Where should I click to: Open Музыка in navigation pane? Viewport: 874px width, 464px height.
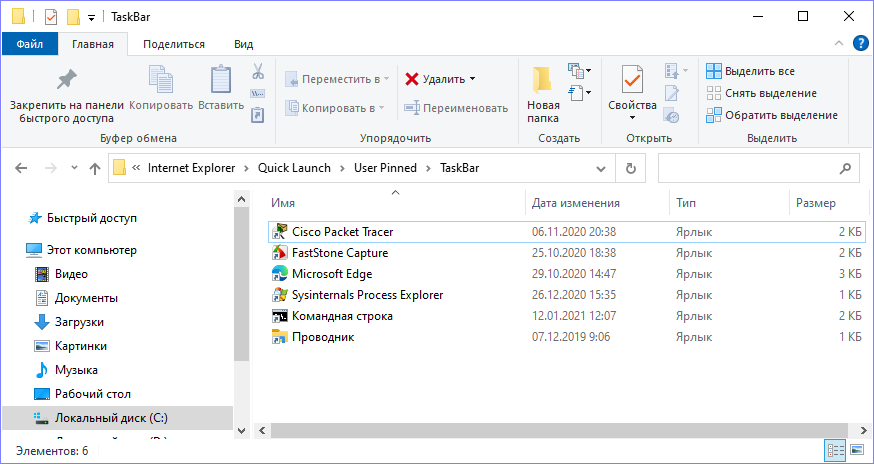[x=76, y=370]
